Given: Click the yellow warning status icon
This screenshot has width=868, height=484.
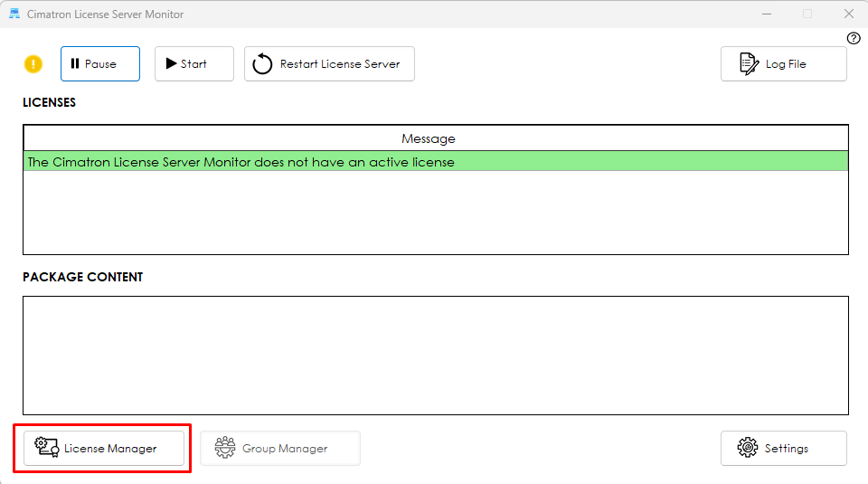Looking at the screenshot, I should pos(33,64).
